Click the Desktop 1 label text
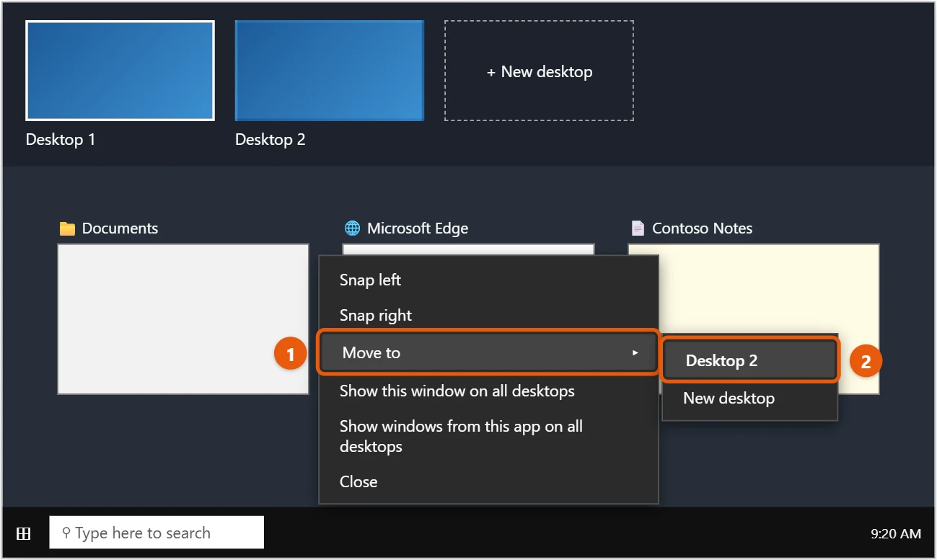The image size is (937, 560). (61, 139)
